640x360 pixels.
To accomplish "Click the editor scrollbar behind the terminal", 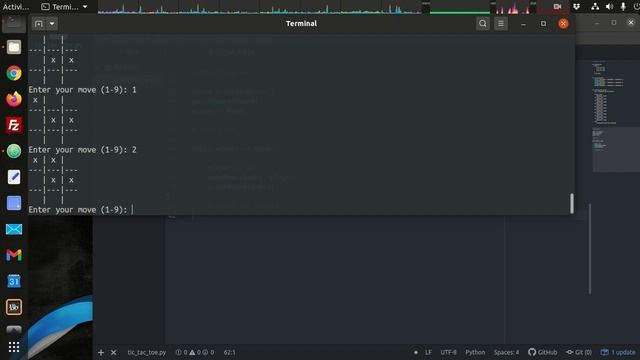I will (590, 249).
